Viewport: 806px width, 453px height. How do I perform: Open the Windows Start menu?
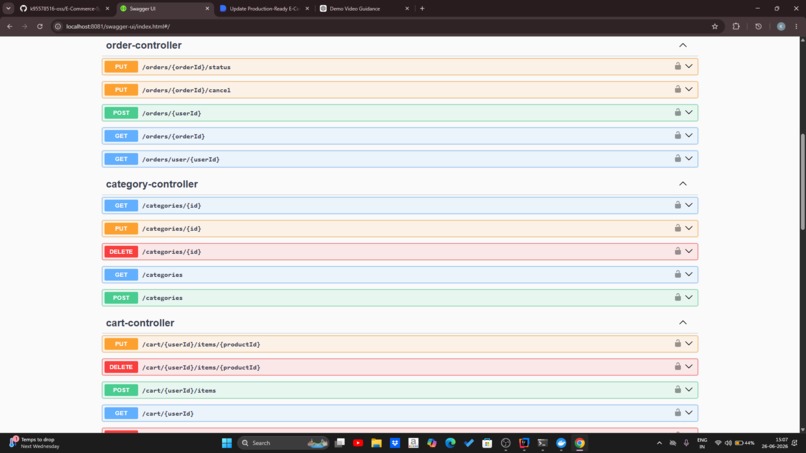coord(227,443)
